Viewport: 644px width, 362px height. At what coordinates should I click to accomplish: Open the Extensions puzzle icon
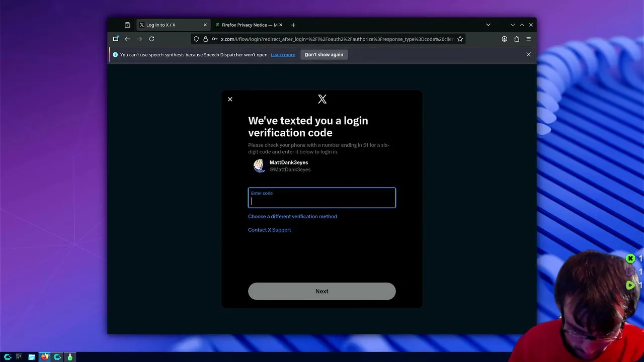517,39
